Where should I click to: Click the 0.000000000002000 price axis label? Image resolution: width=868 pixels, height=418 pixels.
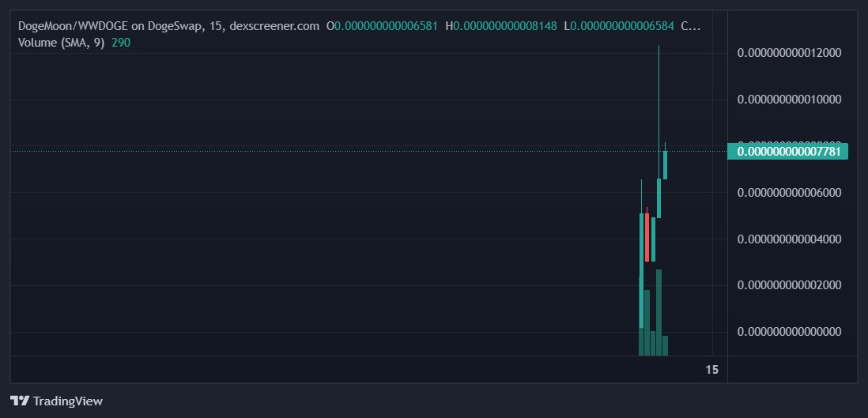click(790, 284)
